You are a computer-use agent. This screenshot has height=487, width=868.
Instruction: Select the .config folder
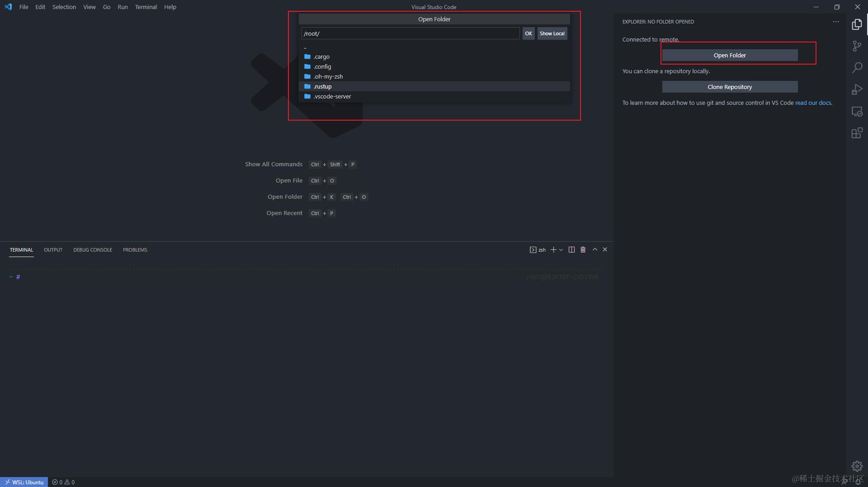pyautogui.click(x=434, y=66)
